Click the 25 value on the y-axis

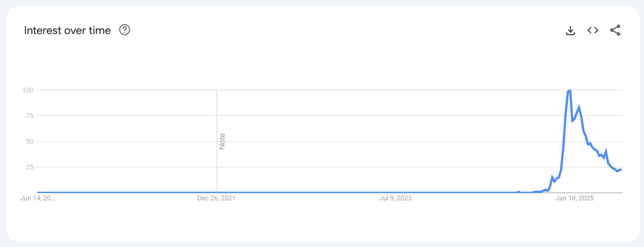30,167
